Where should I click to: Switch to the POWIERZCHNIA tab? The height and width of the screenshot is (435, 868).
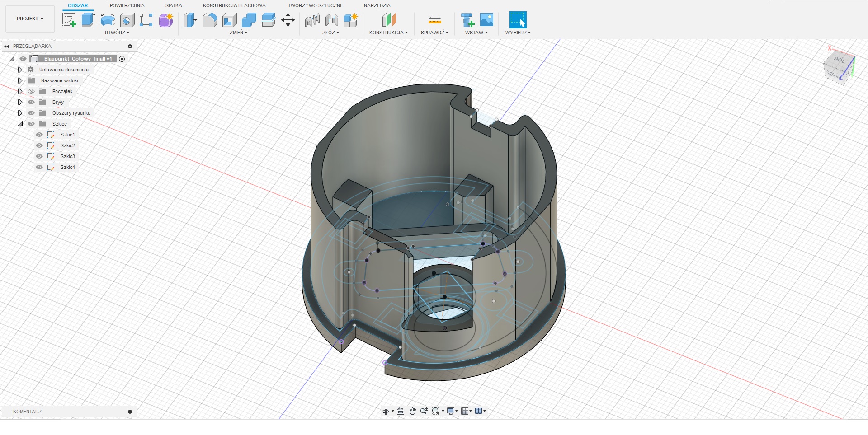tap(127, 5)
